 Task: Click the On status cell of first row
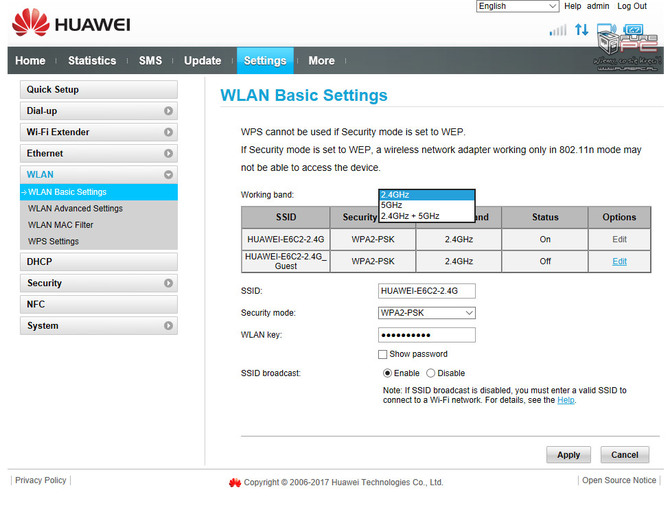545,239
